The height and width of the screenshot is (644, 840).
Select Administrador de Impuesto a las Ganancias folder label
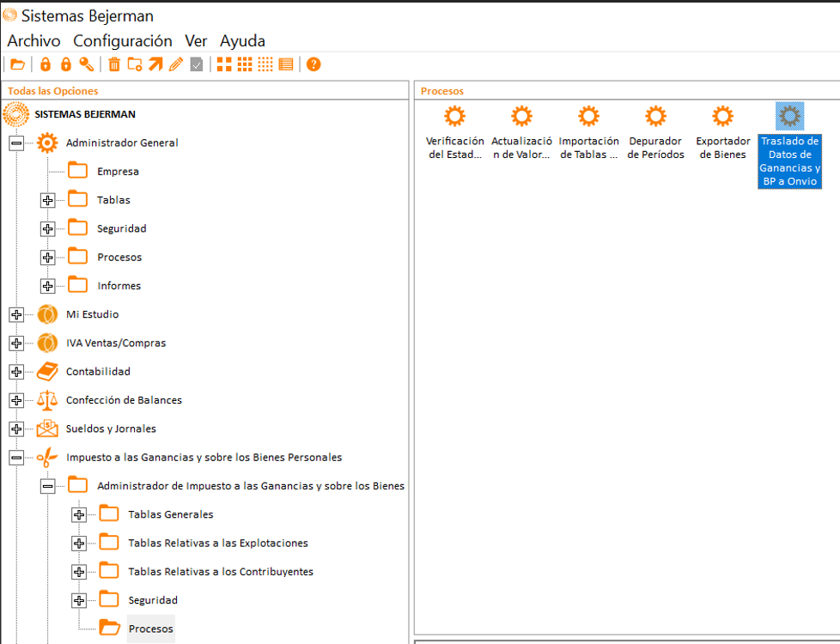tap(251, 486)
